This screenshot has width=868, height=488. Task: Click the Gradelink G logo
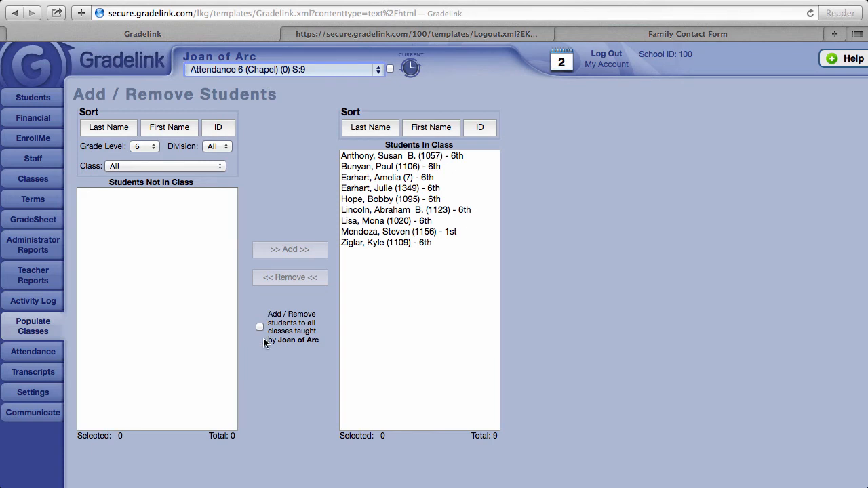[x=35, y=65]
